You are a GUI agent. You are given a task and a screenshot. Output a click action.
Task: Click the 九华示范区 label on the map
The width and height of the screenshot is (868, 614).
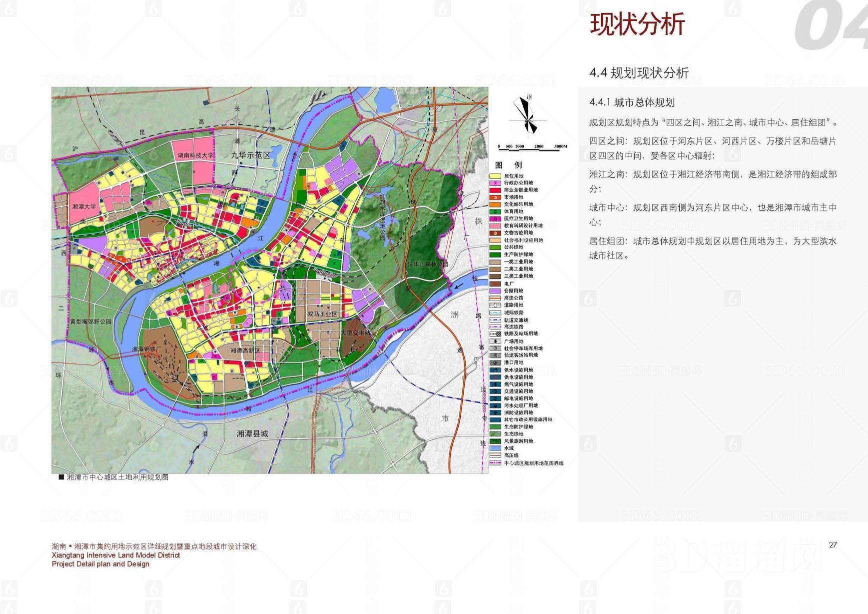click(x=250, y=155)
